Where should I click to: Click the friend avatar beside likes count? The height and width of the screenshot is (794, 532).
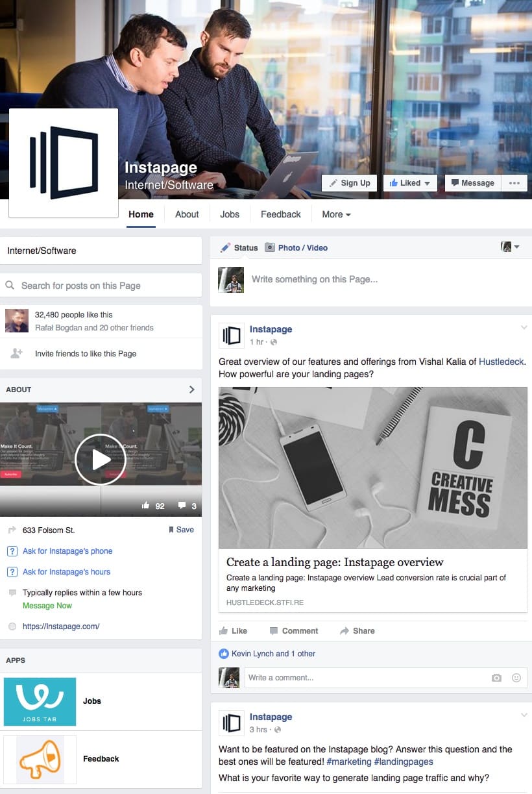click(x=17, y=321)
